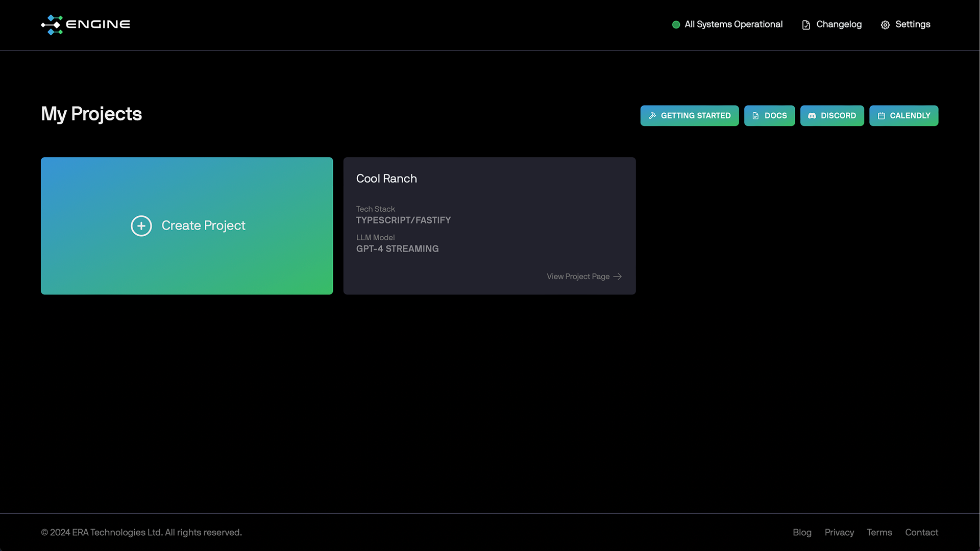Click the Settings gear icon

(x=885, y=25)
